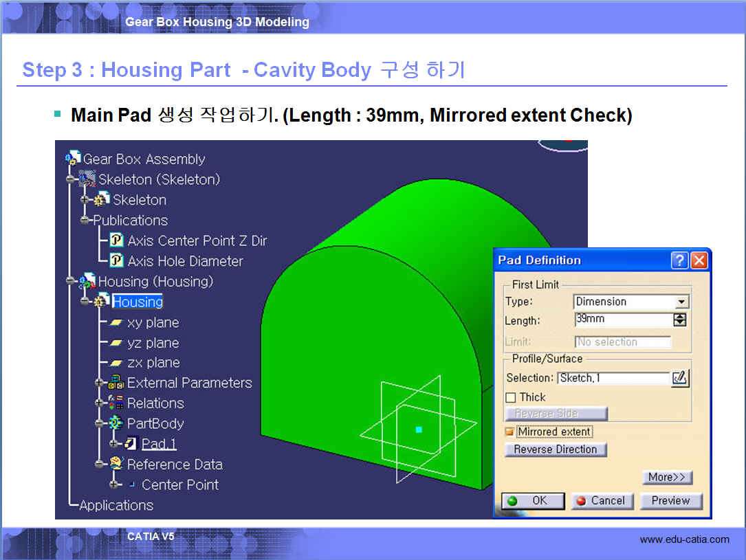The width and height of the screenshot is (746, 560).
Task: Collapse the PartBody tree node
Action: click(x=100, y=424)
